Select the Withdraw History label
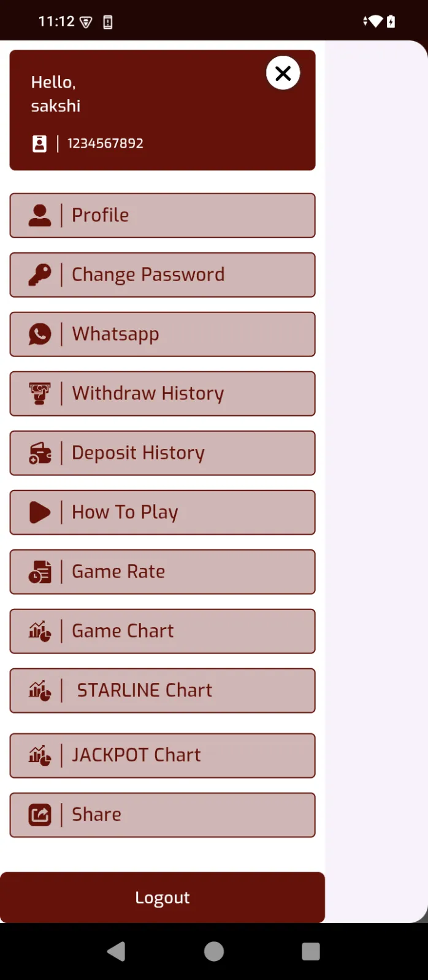Viewport: 428px width, 980px height. pos(148,393)
